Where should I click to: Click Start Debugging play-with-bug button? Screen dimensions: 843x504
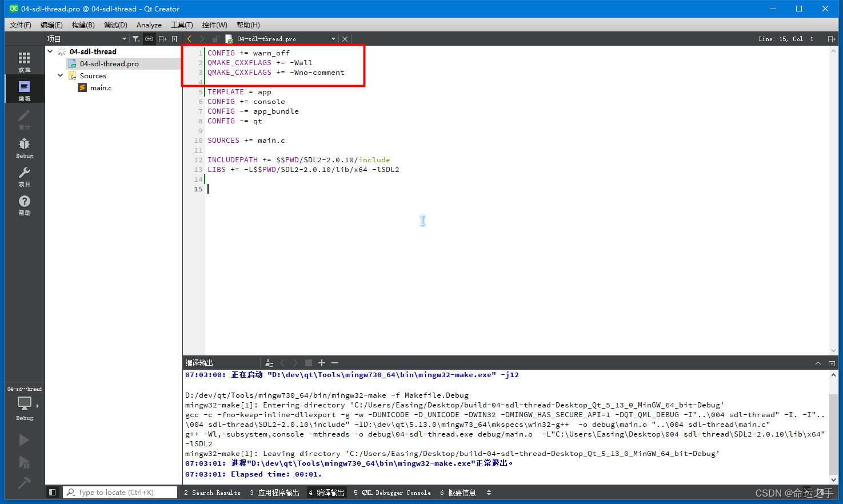pyautogui.click(x=24, y=462)
